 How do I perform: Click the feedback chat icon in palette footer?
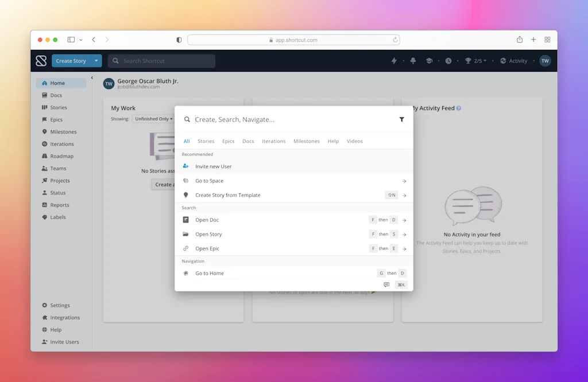click(x=386, y=284)
